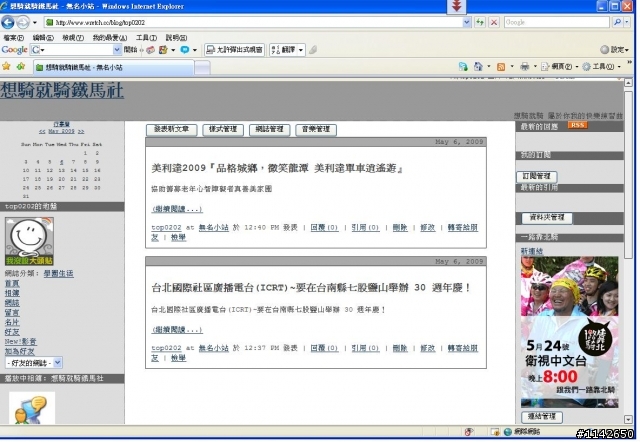Click the Google search box in IE

[556, 22]
